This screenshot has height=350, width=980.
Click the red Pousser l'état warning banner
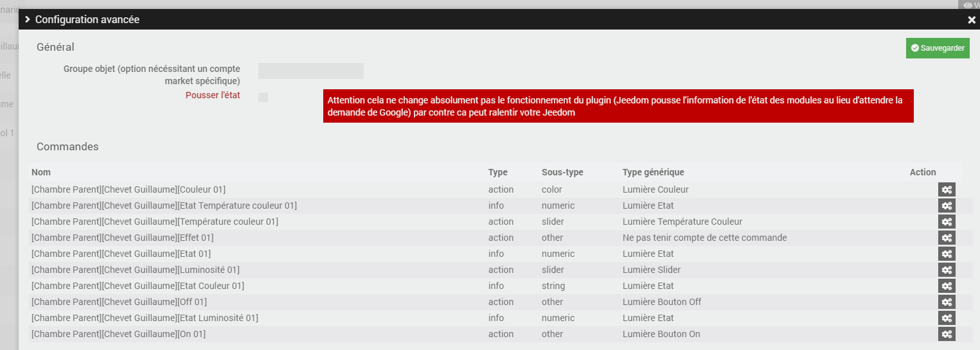618,106
